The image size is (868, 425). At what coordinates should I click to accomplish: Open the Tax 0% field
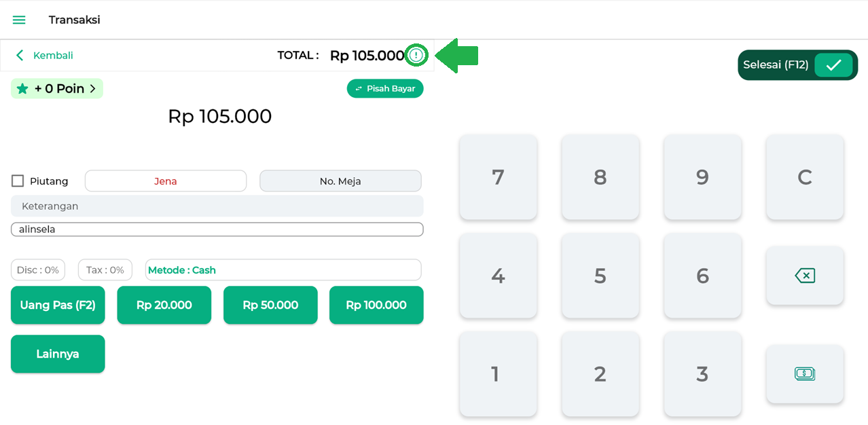(105, 270)
